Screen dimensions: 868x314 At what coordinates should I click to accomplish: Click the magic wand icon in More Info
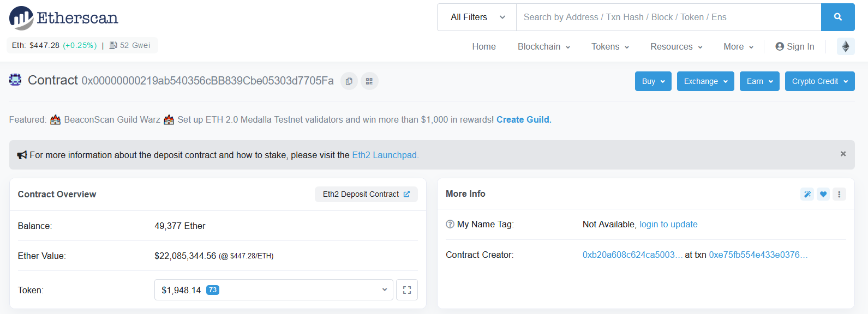[x=807, y=194]
